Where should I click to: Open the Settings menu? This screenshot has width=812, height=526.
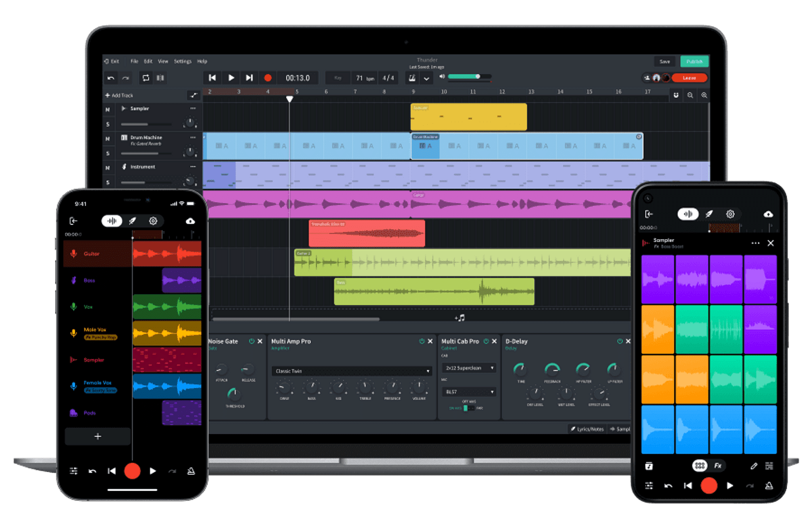tap(183, 61)
